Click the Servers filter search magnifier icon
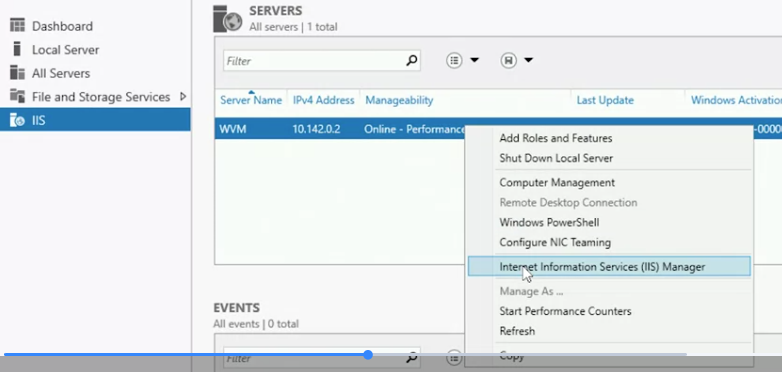 pyautogui.click(x=411, y=61)
